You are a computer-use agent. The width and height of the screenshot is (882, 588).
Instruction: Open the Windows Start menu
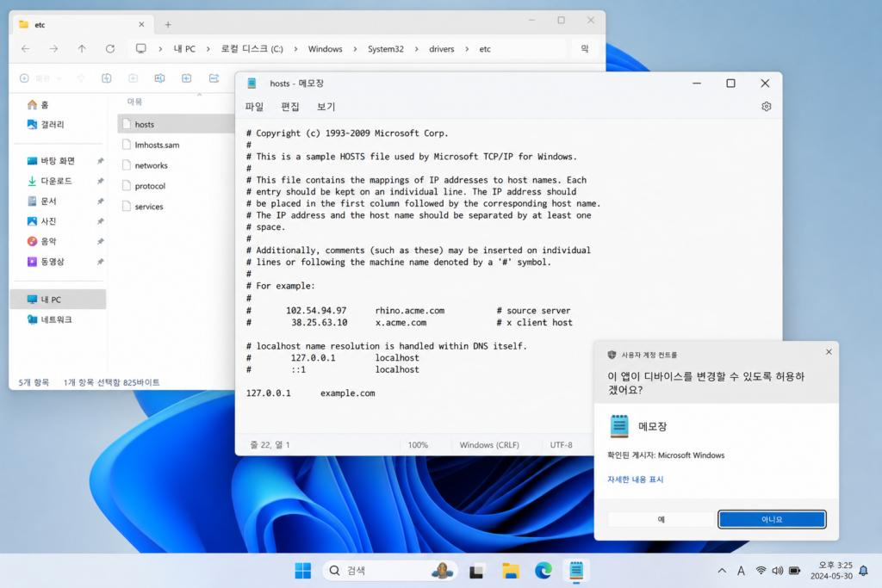[302, 571]
